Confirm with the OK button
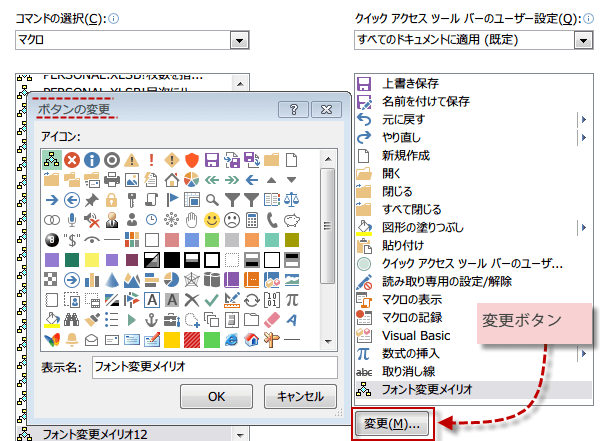 (x=216, y=397)
